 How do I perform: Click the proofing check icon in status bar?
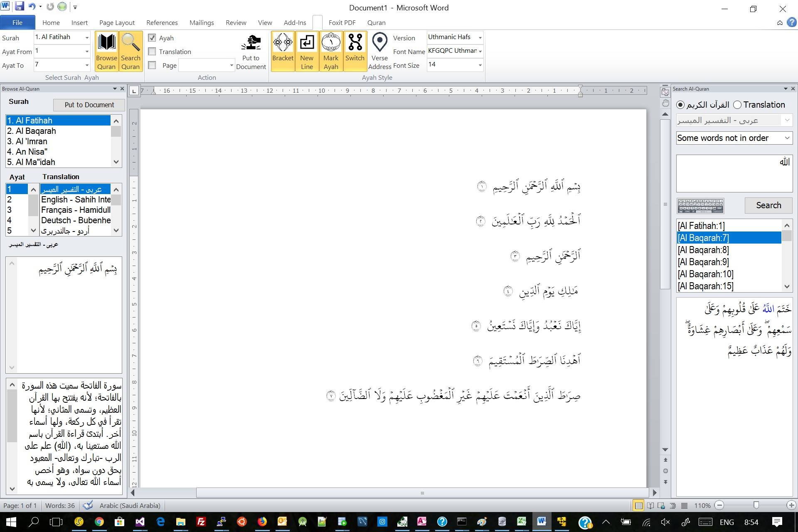(88, 505)
